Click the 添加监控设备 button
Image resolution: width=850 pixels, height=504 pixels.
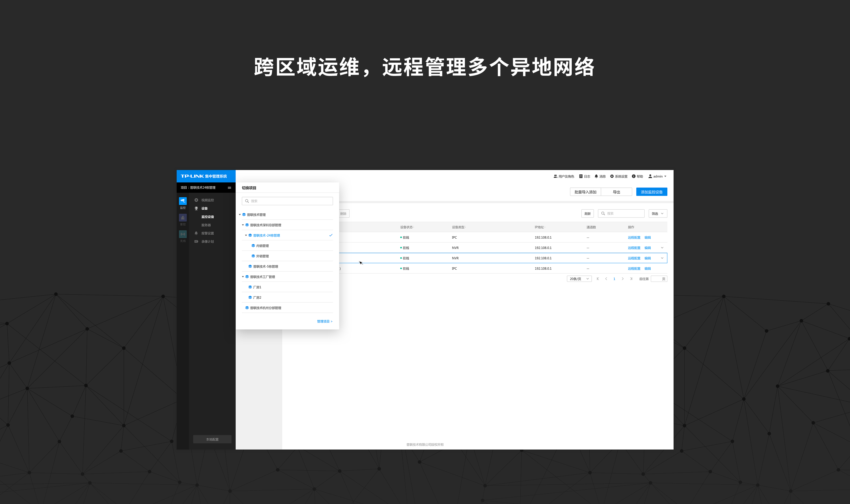652,192
